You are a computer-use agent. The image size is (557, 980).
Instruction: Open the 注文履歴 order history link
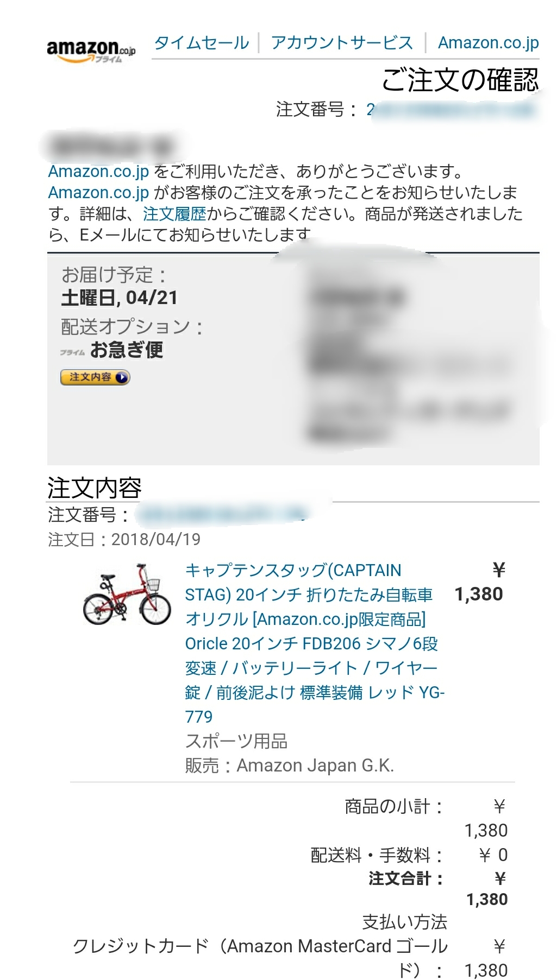(x=174, y=214)
